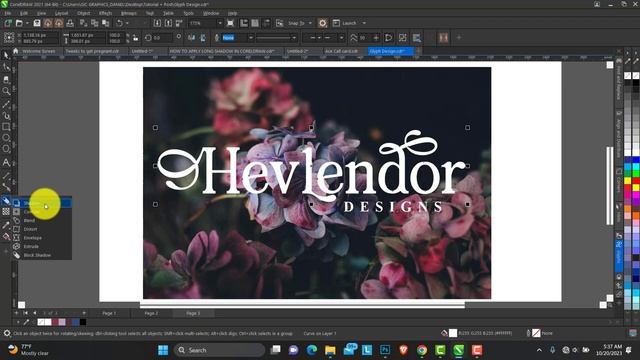Expand the Snap To dropdown
This screenshot has height=360, width=640.
click(310, 23)
